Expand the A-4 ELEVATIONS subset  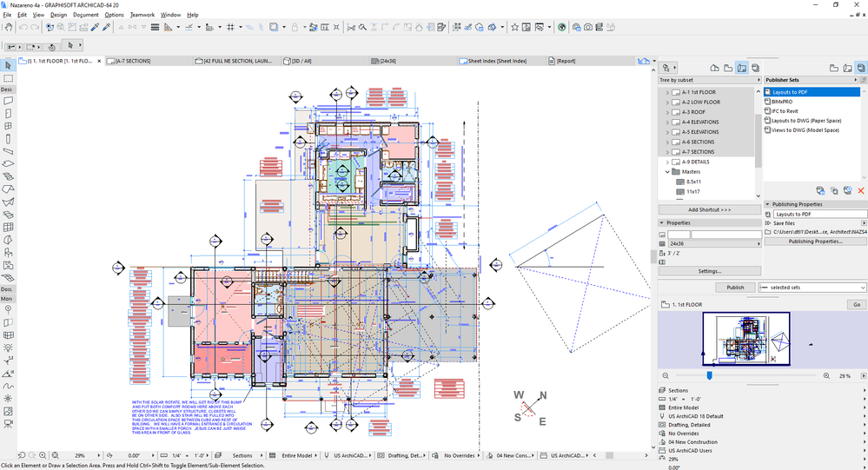point(667,122)
